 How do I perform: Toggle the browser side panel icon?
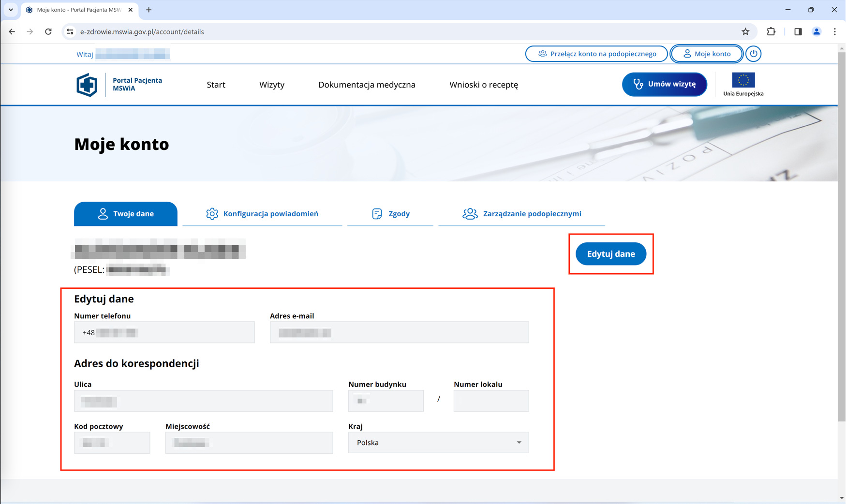(798, 32)
